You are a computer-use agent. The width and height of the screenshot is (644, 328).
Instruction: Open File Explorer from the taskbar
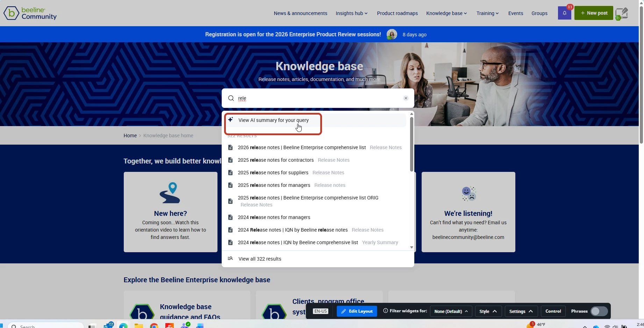(139, 326)
